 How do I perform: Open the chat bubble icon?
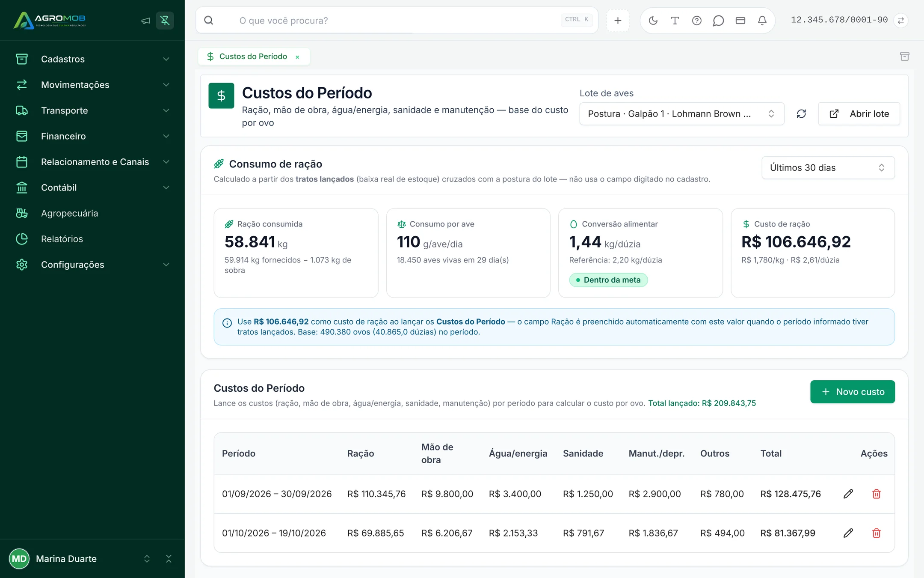[x=718, y=21]
